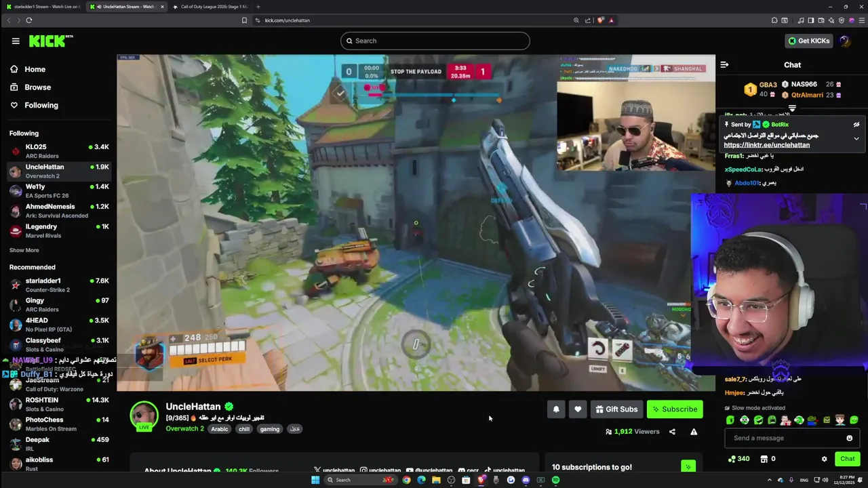Toggle stream notifications bell

[x=556, y=409]
